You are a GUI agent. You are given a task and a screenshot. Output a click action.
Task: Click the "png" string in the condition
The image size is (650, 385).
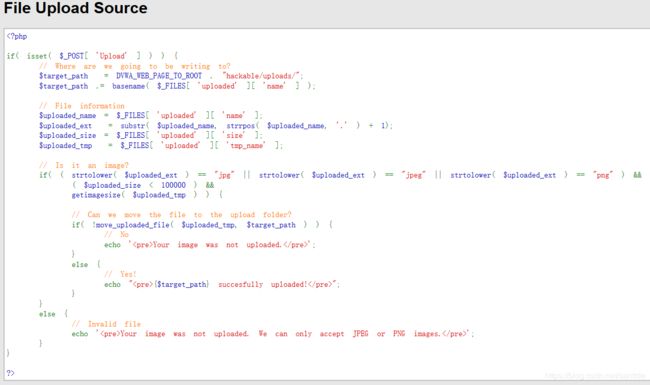click(603, 175)
